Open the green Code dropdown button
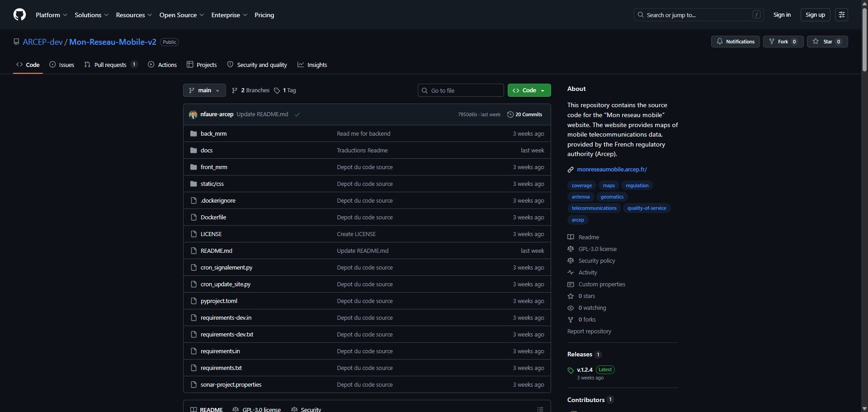Image resolution: width=868 pixels, height=412 pixels. click(x=529, y=90)
